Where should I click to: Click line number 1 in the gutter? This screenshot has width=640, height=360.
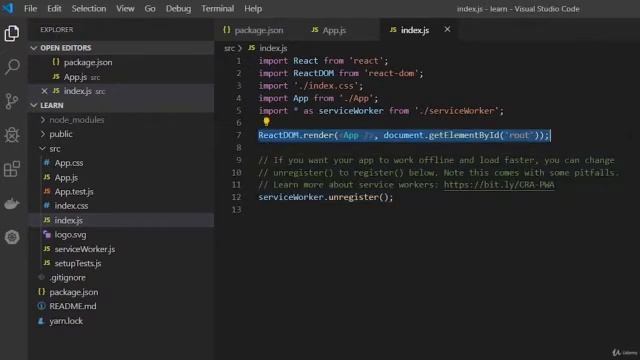[x=238, y=61]
